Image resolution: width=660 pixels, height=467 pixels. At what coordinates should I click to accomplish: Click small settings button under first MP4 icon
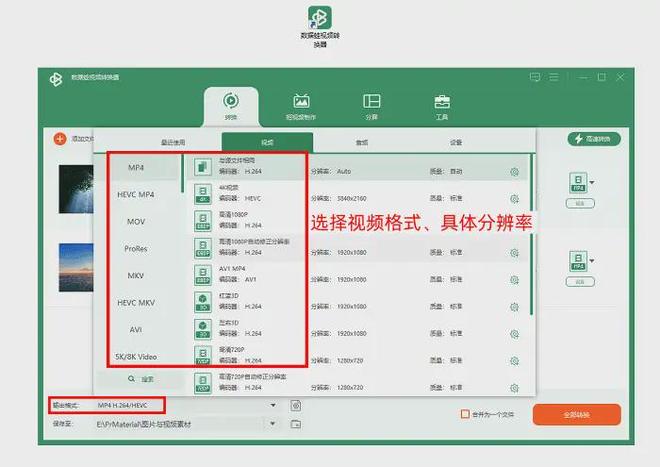580,203
